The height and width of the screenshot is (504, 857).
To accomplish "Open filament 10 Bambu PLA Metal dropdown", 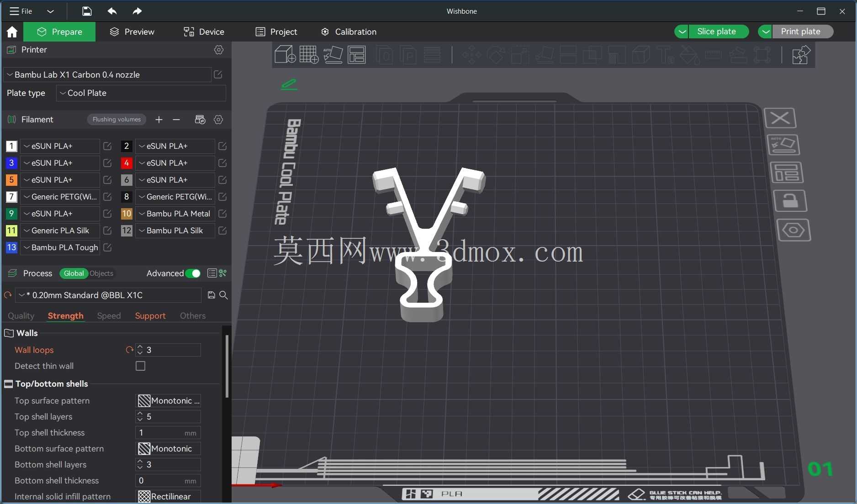I will click(x=175, y=214).
